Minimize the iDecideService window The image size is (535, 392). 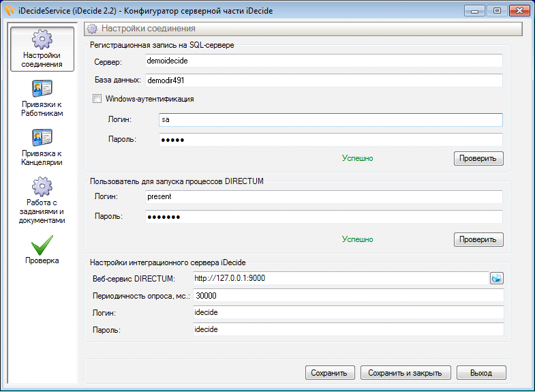(474, 11)
